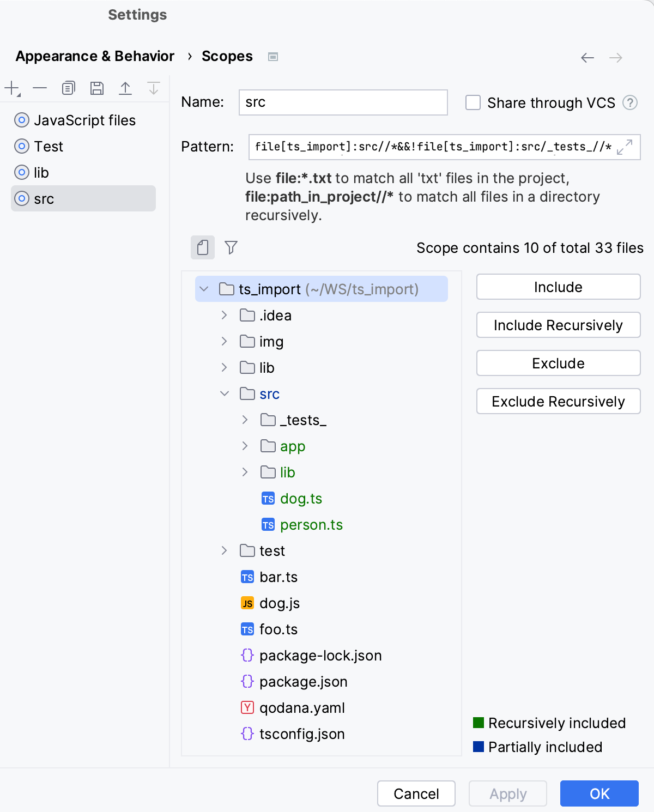
Task: Remove the selected scope using the minus icon
Action: tap(39, 88)
